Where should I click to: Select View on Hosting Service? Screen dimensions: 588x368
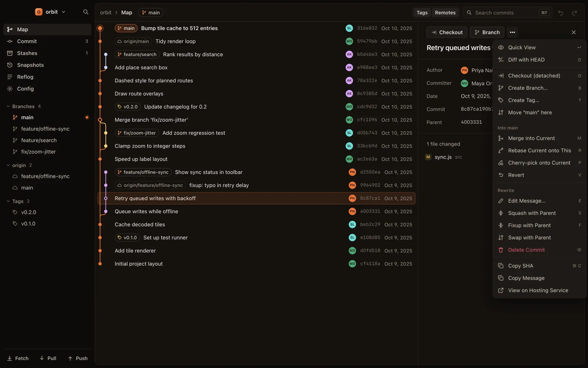[x=539, y=290]
